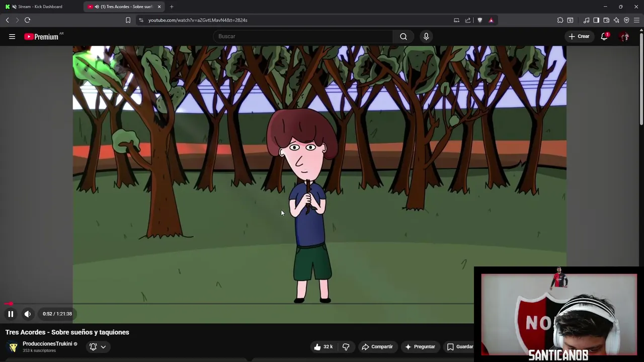This screenshot has height=362, width=644.
Task: Dislike the video with thumbs down
Action: coord(346,346)
